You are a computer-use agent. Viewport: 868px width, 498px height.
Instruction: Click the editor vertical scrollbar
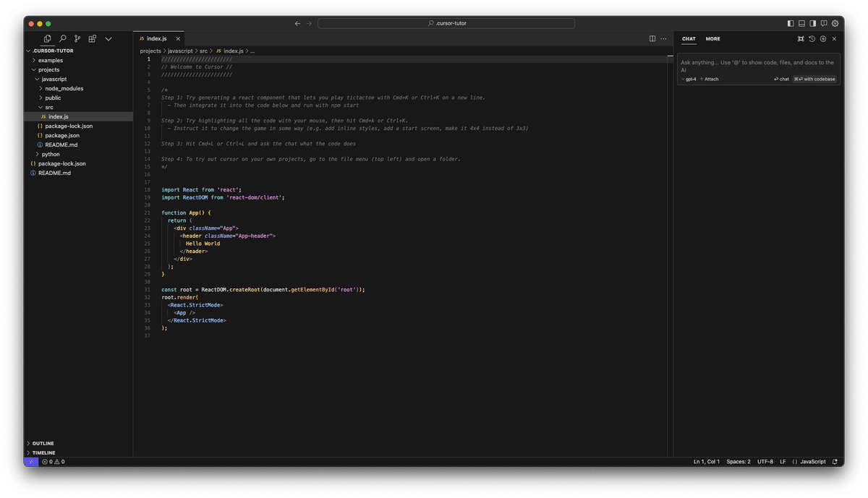671,256
